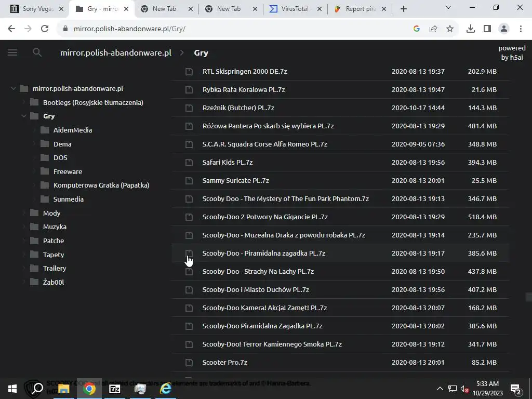Expand the Bootlegs folder tree node
Viewport: 532px width, 399px height.
(x=24, y=102)
